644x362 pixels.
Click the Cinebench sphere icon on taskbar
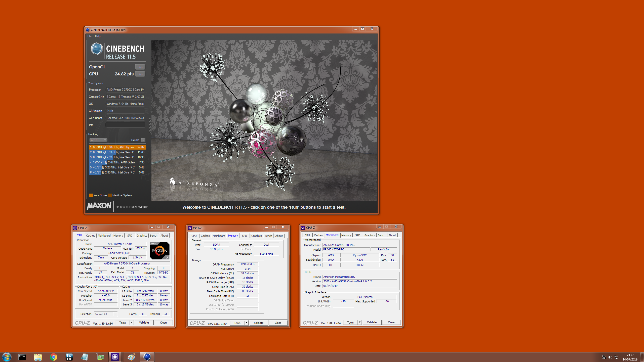147,357
